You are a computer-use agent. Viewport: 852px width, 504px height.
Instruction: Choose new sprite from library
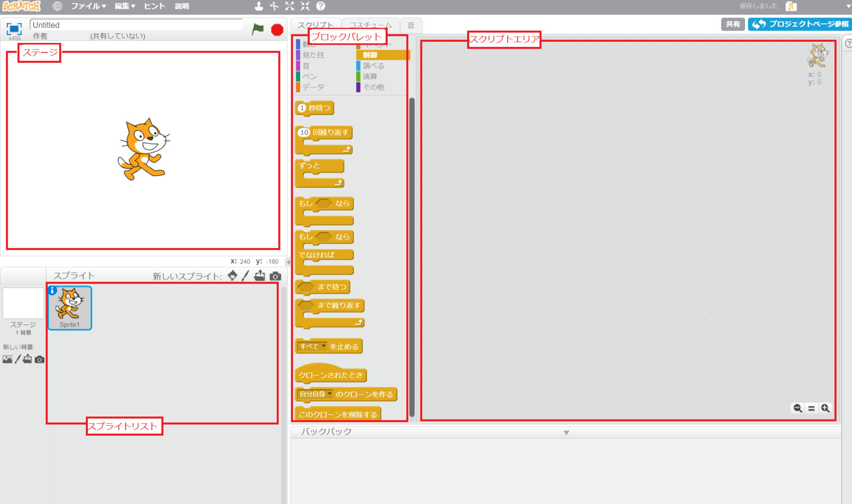pos(233,275)
